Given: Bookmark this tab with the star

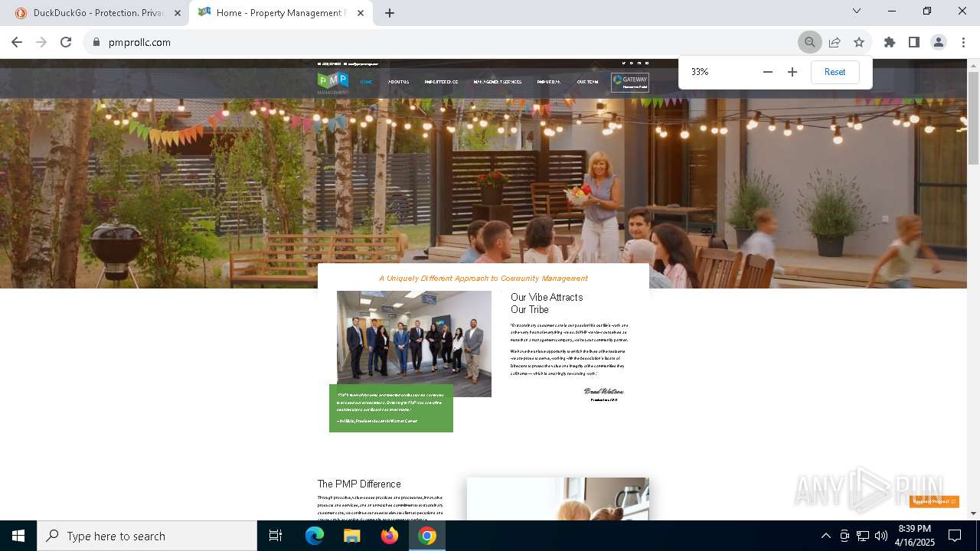Looking at the screenshot, I should click(x=859, y=42).
